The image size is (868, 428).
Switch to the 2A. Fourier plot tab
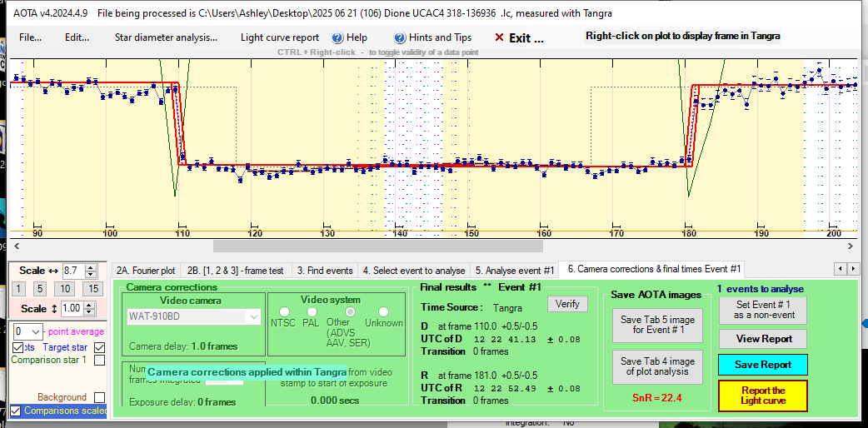pos(146,270)
